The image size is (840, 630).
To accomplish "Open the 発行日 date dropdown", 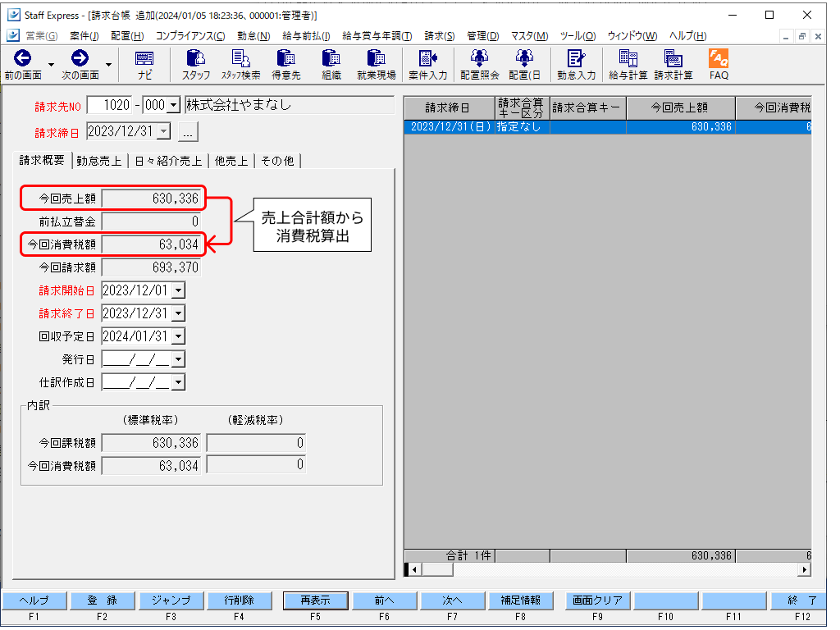I will [x=179, y=359].
